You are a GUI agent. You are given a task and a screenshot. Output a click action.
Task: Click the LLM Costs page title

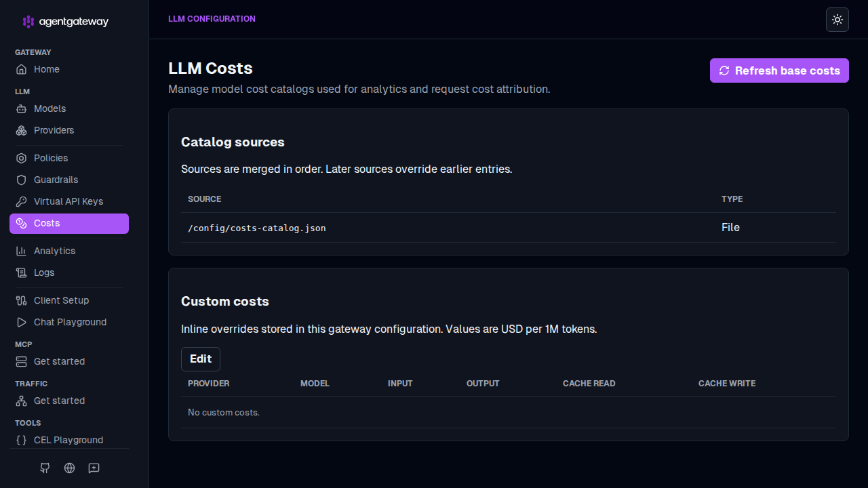tap(210, 68)
